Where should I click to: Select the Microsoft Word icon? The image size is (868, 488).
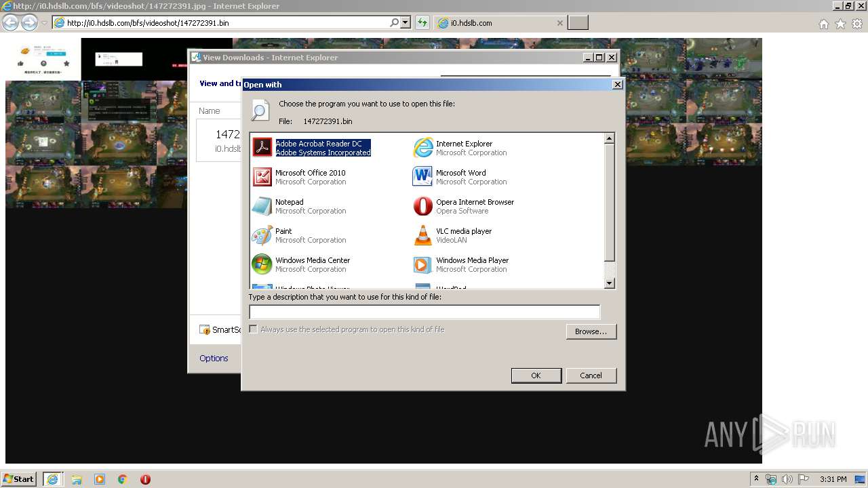pos(422,176)
